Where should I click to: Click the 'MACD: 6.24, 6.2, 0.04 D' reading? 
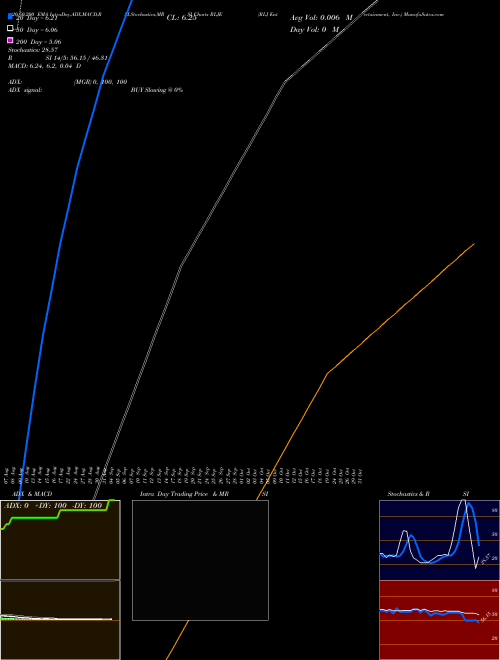(x=45, y=66)
